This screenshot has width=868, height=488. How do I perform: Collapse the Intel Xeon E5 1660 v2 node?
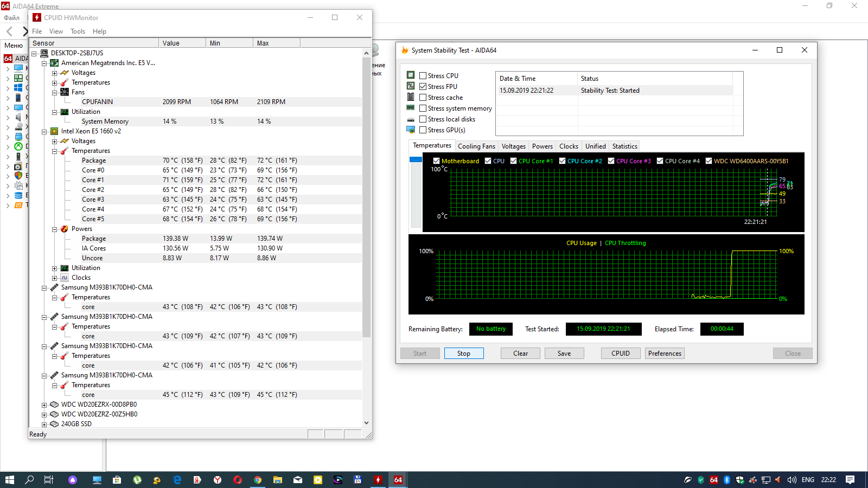tap(44, 131)
